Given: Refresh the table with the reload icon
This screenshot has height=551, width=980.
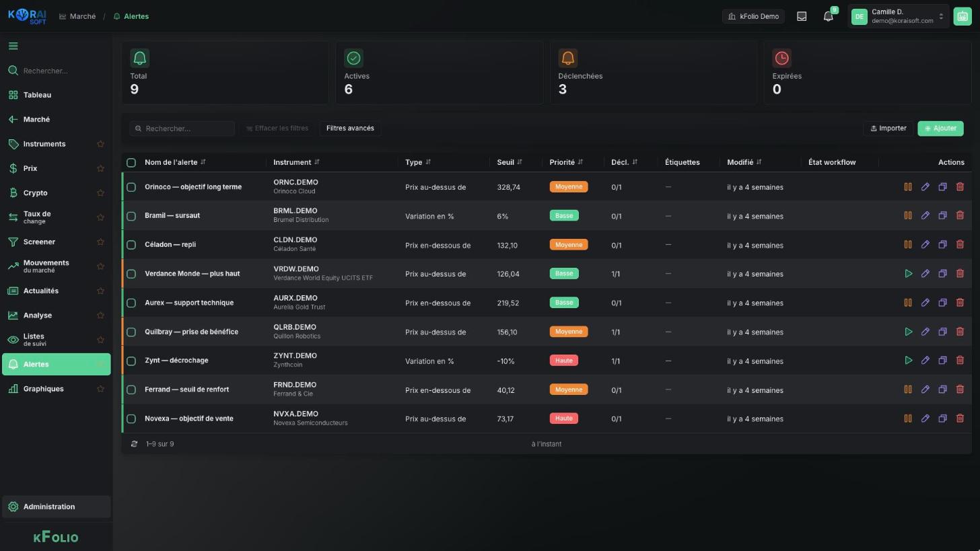Looking at the screenshot, I should [x=134, y=444].
